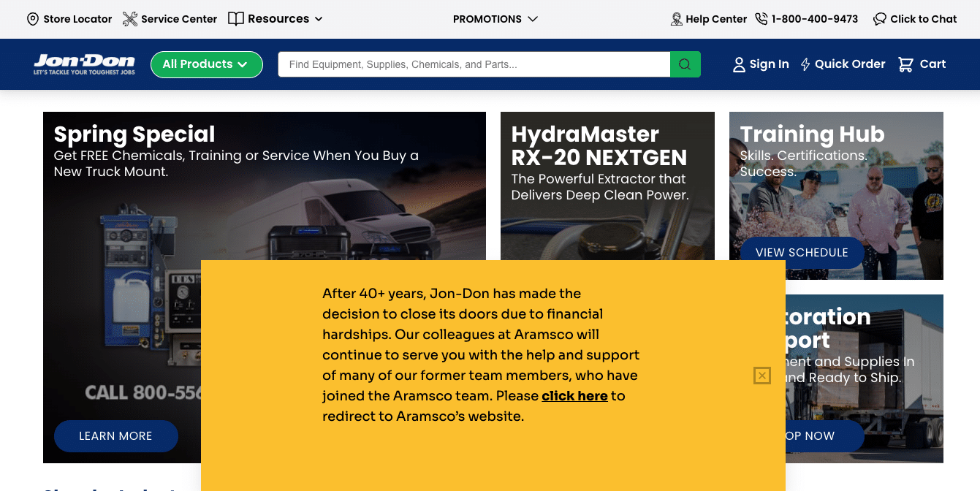The height and width of the screenshot is (491, 980).
Task: Click Learn More on Spring Special
Action: click(115, 436)
